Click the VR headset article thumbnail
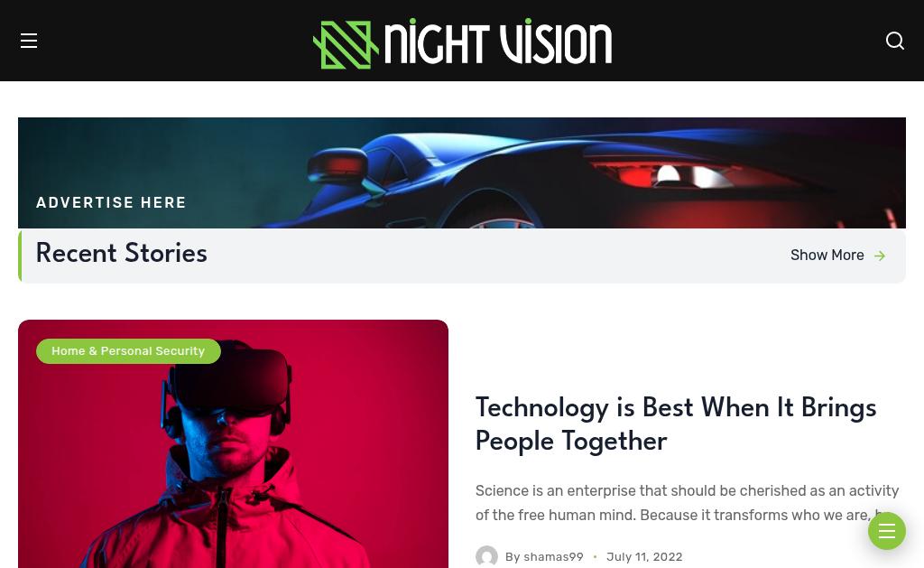The image size is (924, 568). coord(234,444)
